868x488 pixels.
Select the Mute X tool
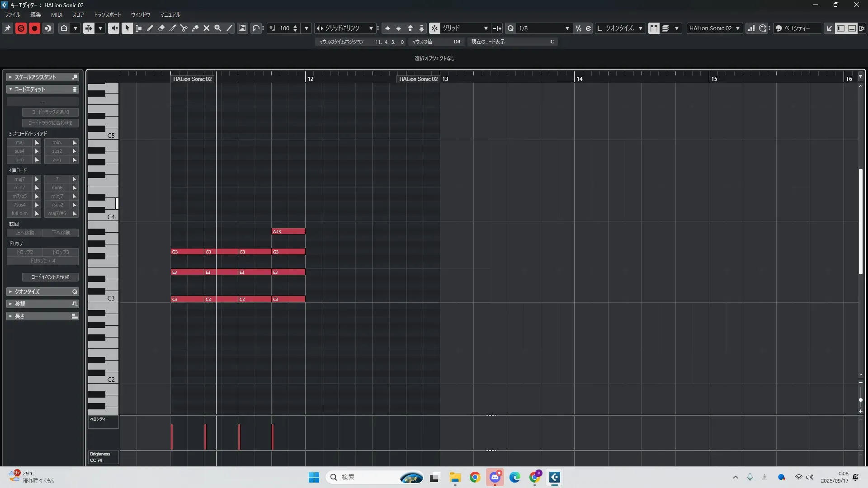207,28
